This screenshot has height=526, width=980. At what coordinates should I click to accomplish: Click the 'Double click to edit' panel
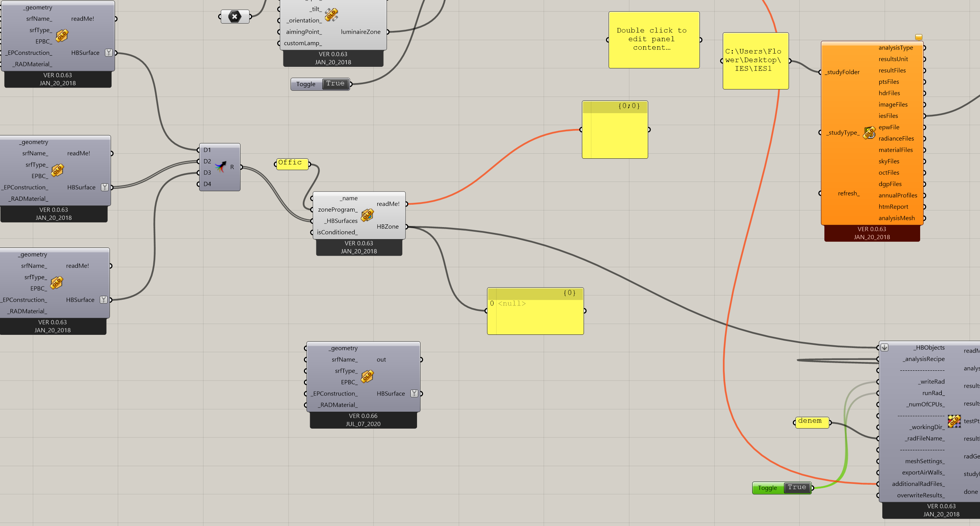point(654,40)
